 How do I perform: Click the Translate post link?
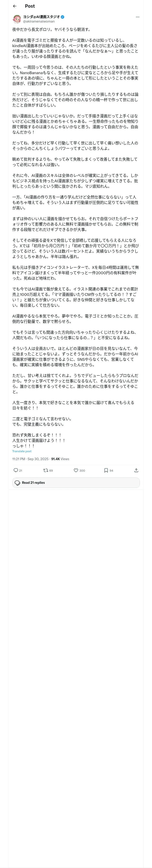[x=22, y=451]
